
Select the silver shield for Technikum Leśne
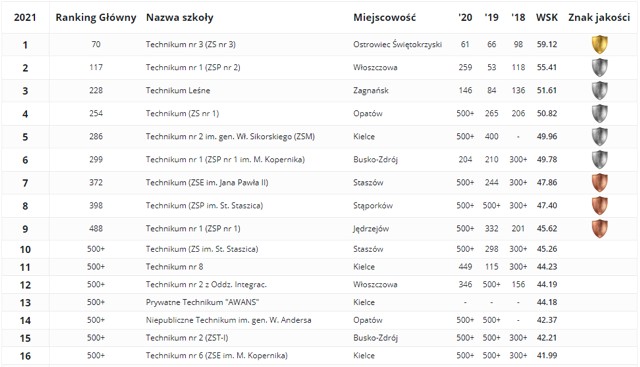[x=600, y=90]
